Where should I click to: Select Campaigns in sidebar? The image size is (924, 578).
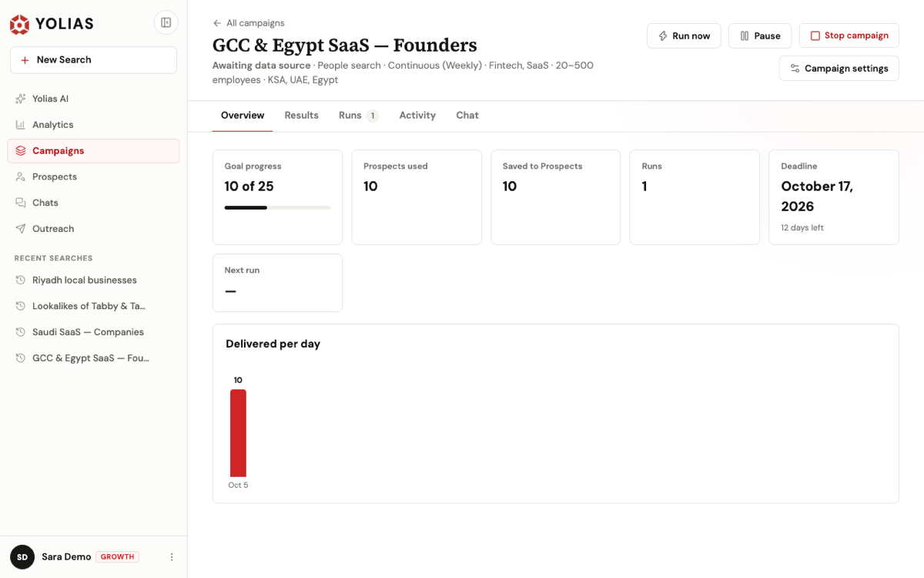click(93, 151)
